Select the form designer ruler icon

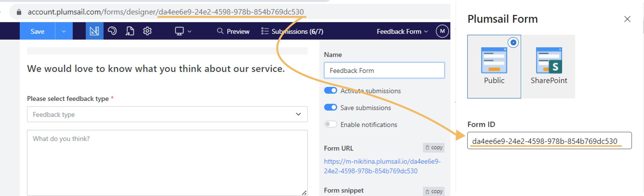pyautogui.click(x=94, y=31)
